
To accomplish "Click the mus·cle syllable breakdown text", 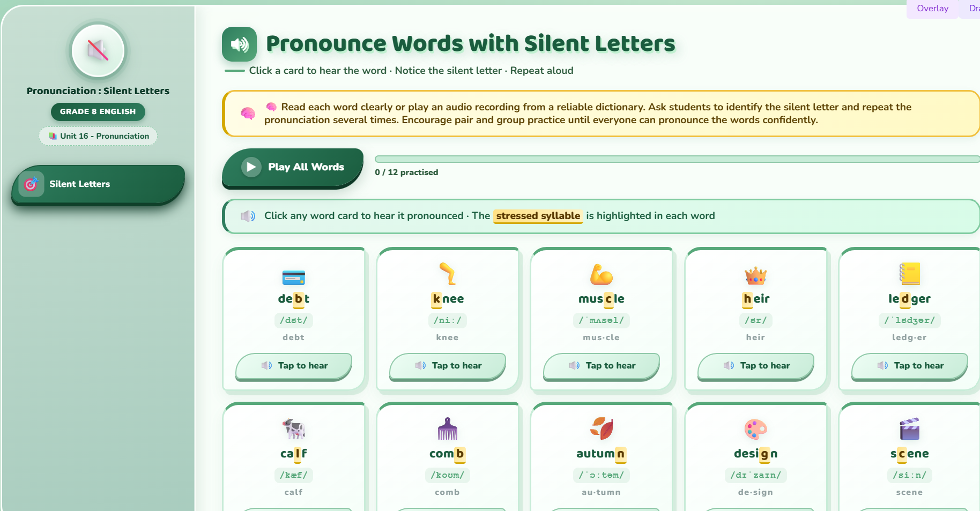I will click(601, 337).
